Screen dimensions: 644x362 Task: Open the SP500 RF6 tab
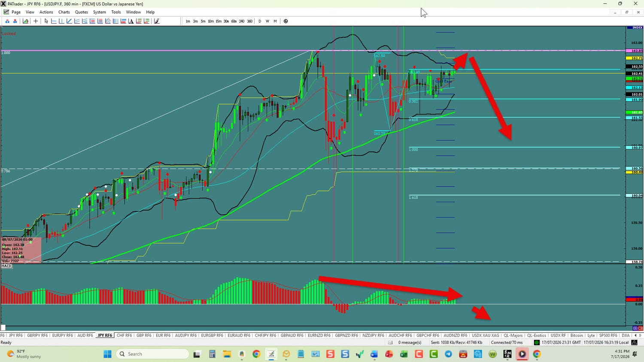point(608,335)
